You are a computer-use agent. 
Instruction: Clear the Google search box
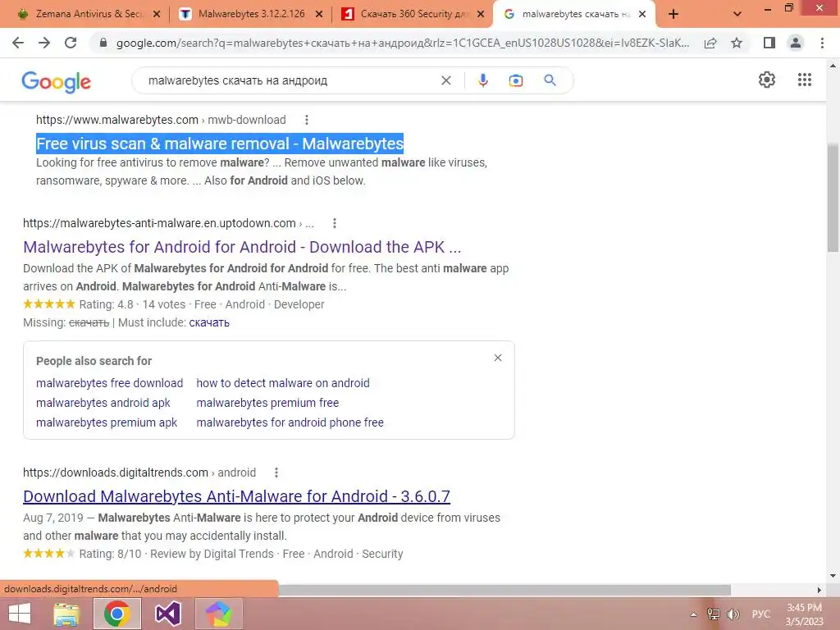tap(445, 80)
